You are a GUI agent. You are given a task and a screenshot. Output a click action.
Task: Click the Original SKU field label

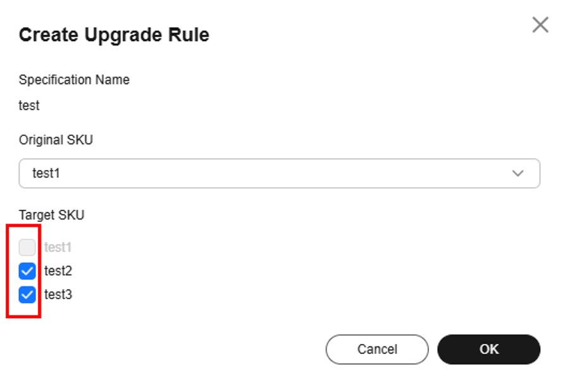(56, 140)
